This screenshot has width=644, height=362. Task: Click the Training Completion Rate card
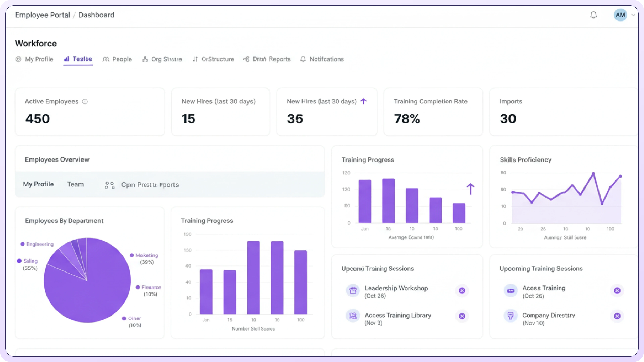tap(433, 112)
